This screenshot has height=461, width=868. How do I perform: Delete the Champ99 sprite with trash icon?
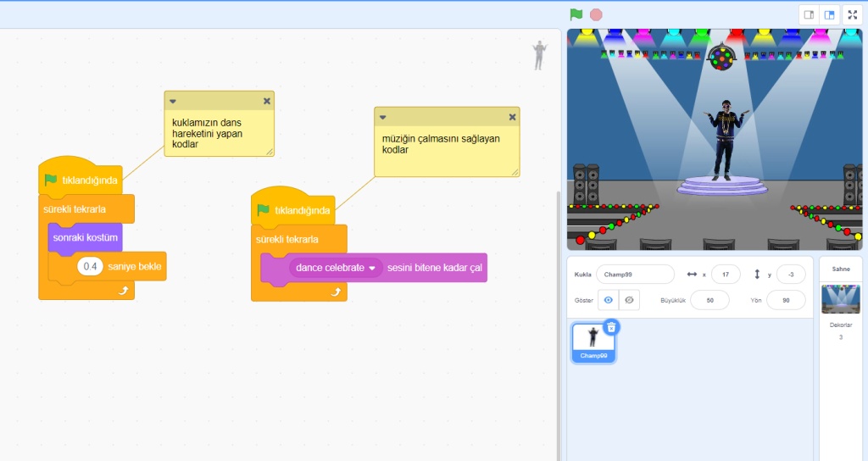(611, 328)
